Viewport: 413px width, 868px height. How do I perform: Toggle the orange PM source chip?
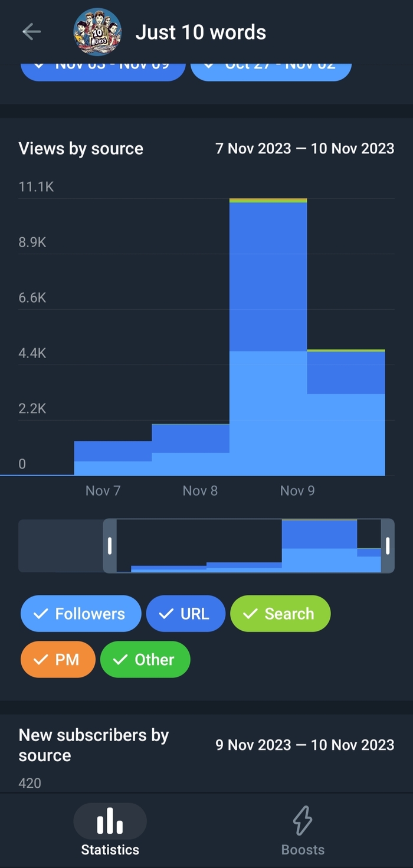58,659
